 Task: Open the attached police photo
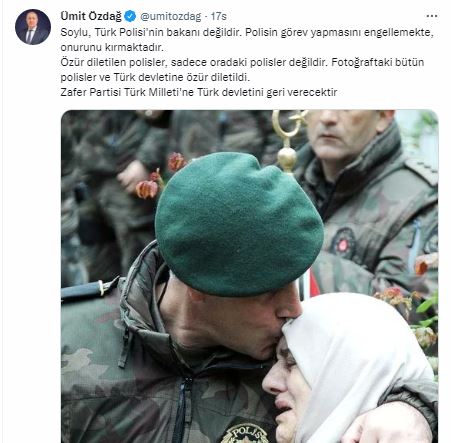coord(249,276)
